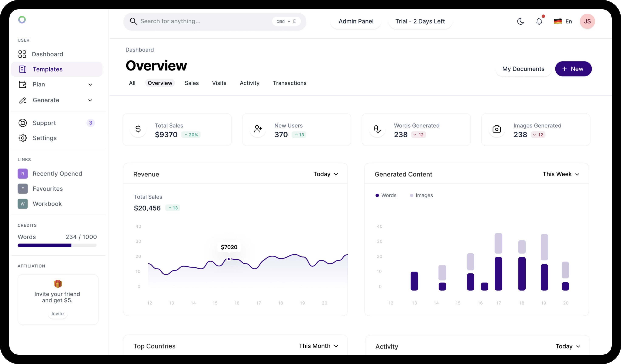Image resolution: width=621 pixels, height=364 pixels.
Task: Click the Support lifebuoy icon
Action: coord(23,123)
